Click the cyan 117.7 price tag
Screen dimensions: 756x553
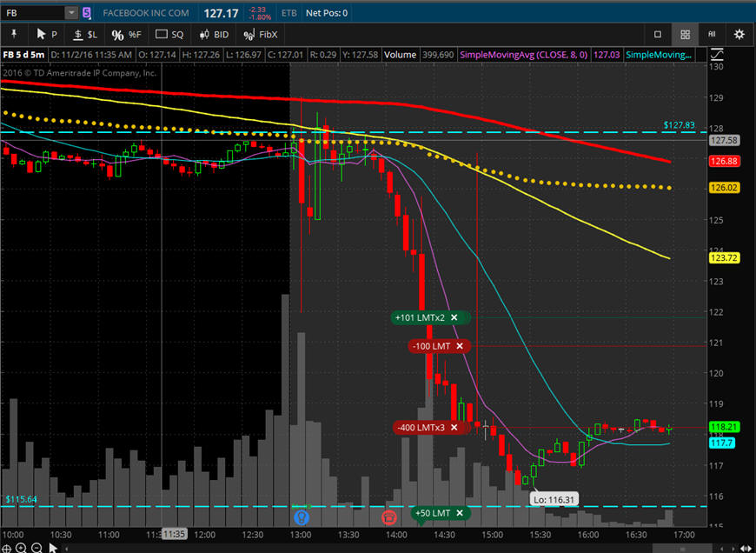[722, 443]
